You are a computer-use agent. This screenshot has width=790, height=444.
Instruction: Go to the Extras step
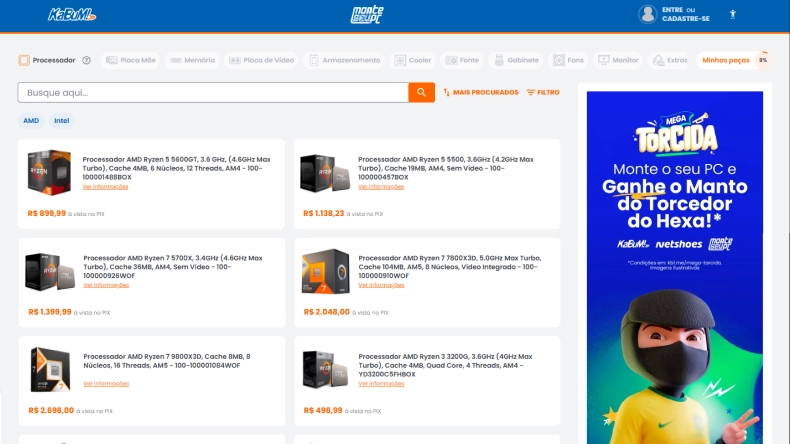click(x=670, y=60)
